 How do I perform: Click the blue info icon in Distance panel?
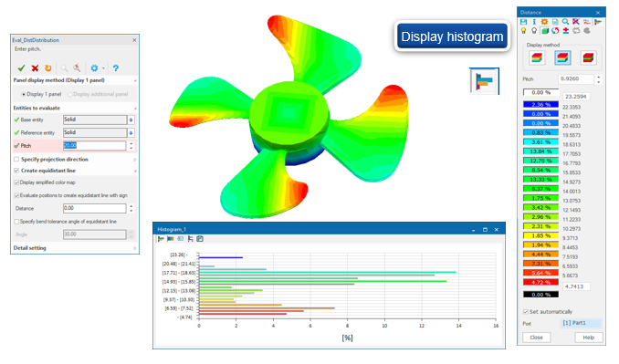point(534,22)
